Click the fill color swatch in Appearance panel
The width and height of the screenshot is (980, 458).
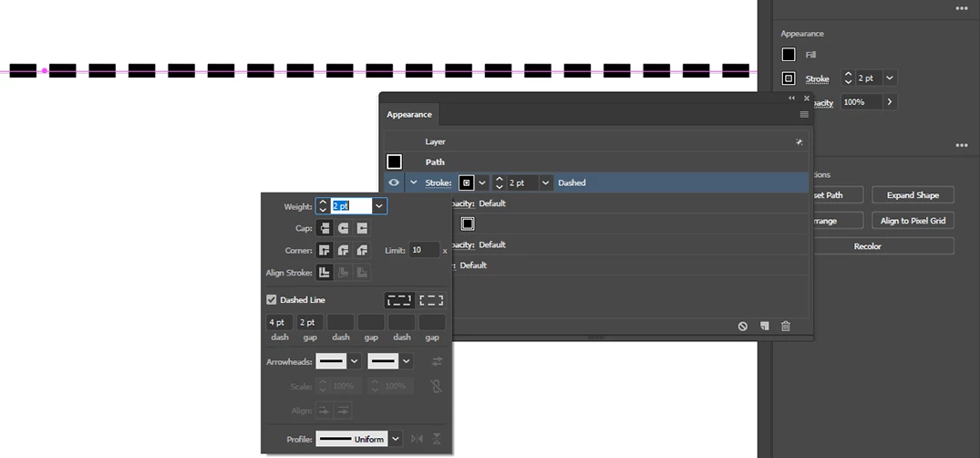pyautogui.click(x=468, y=224)
